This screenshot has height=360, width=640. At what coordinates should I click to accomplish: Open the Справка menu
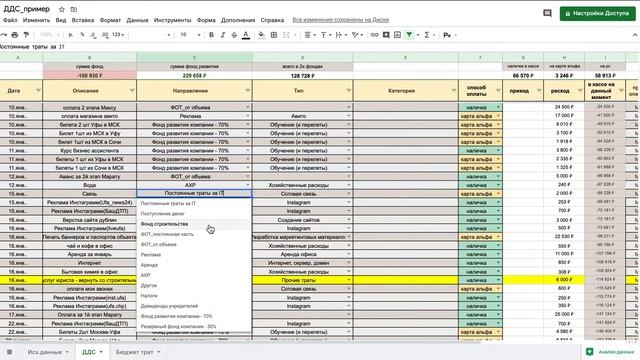click(272, 20)
